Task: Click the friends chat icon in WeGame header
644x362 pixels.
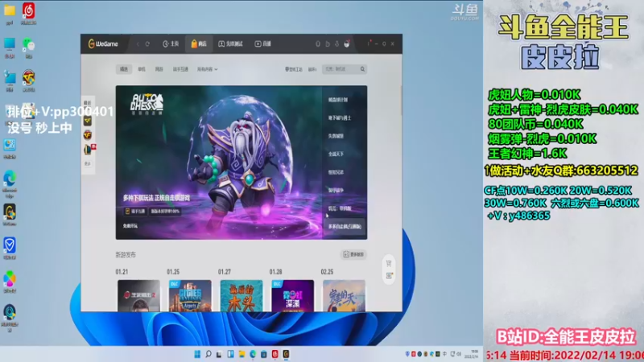Action: pos(328,44)
